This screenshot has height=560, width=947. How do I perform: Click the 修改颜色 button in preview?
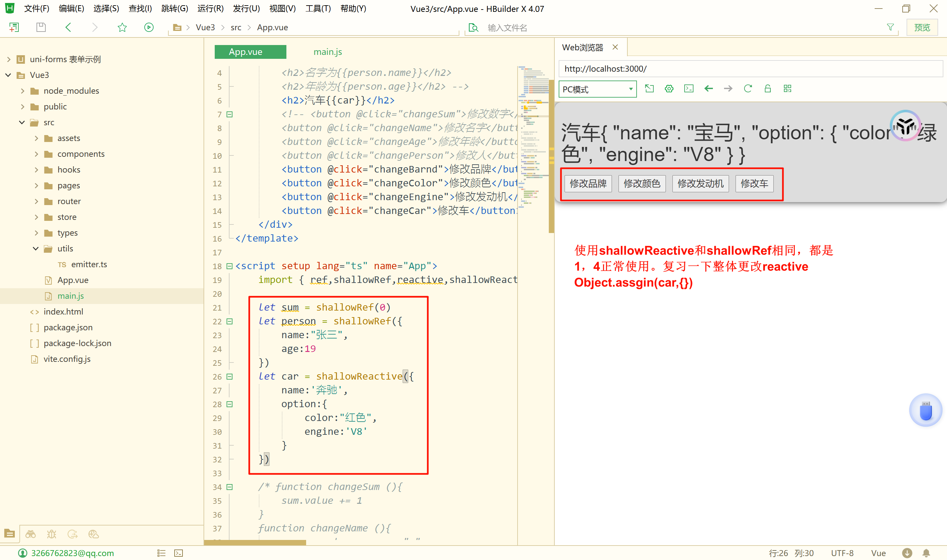tap(642, 183)
